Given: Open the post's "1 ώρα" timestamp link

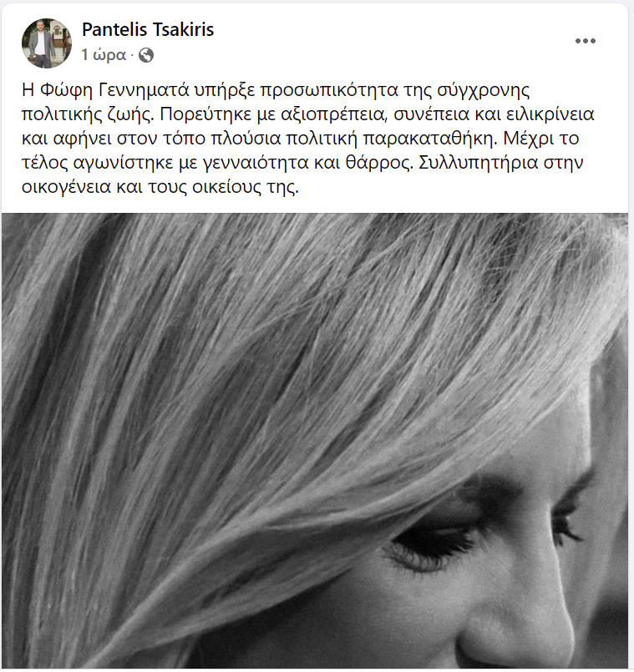Looking at the screenshot, I should point(104,55).
